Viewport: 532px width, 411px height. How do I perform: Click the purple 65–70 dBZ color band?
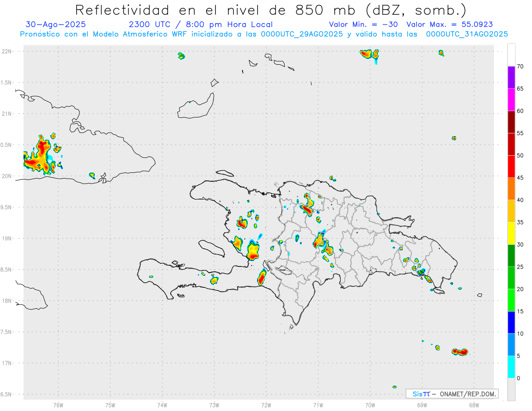(511, 78)
